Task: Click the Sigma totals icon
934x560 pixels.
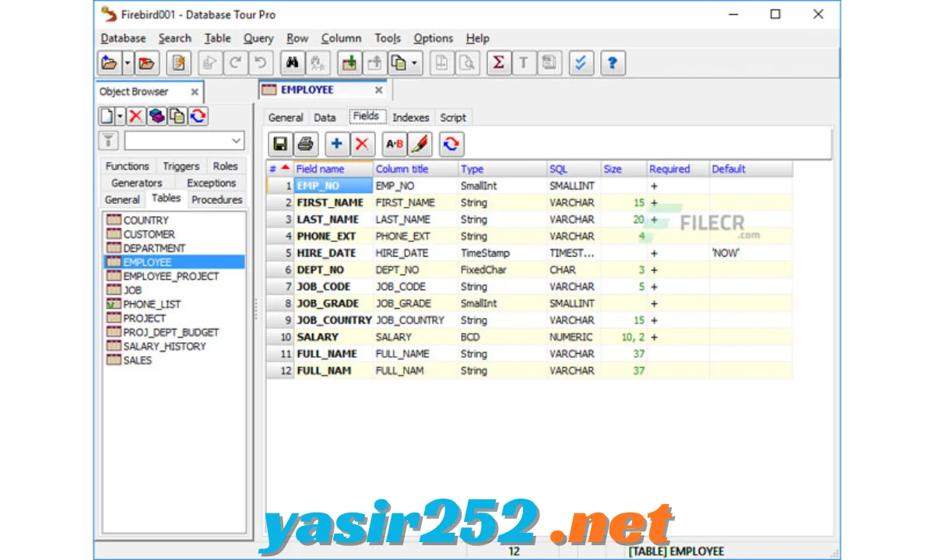Action: tap(498, 63)
